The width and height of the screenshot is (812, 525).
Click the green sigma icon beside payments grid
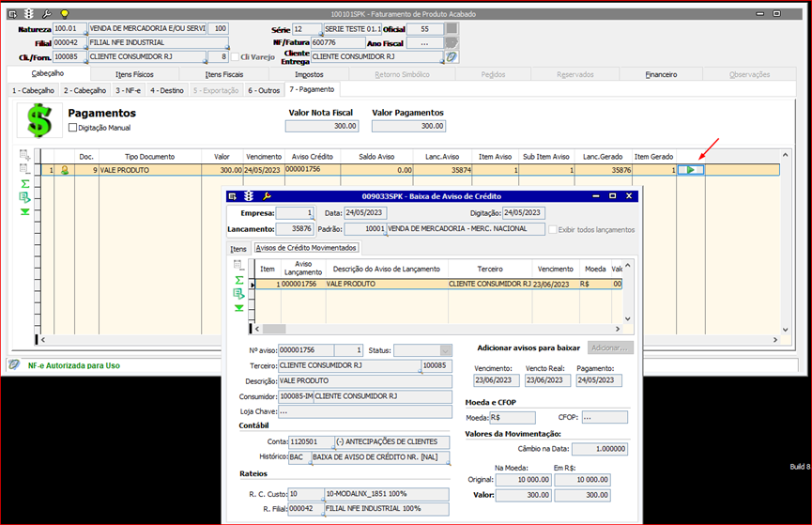[25, 184]
